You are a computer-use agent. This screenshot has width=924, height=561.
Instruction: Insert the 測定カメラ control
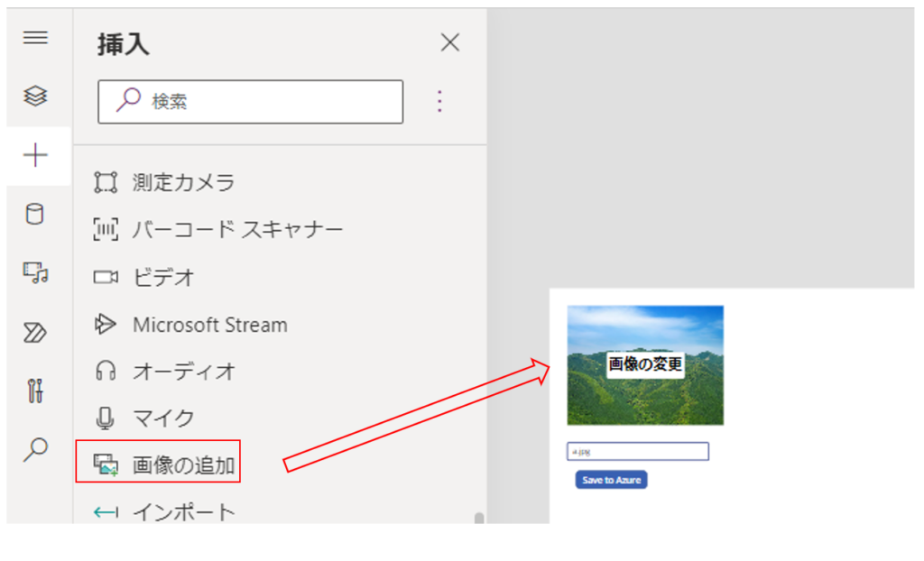tap(183, 183)
